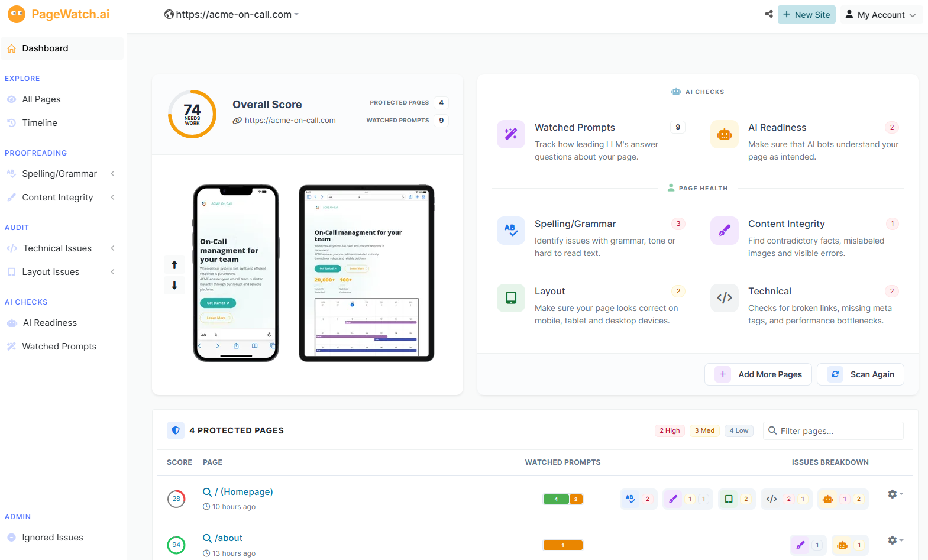928x560 pixels.
Task: Click the AI Readiness robot card icon
Action: tap(725, 134)
